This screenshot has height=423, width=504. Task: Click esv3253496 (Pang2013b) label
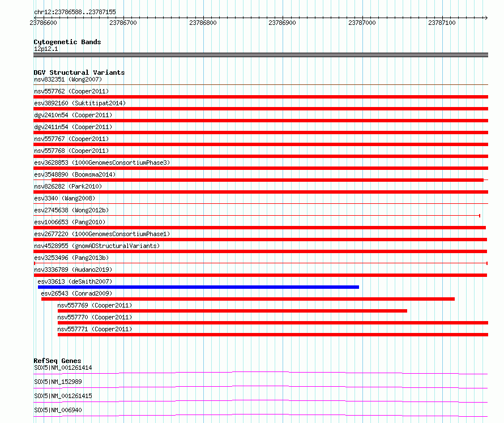point(71,258)
